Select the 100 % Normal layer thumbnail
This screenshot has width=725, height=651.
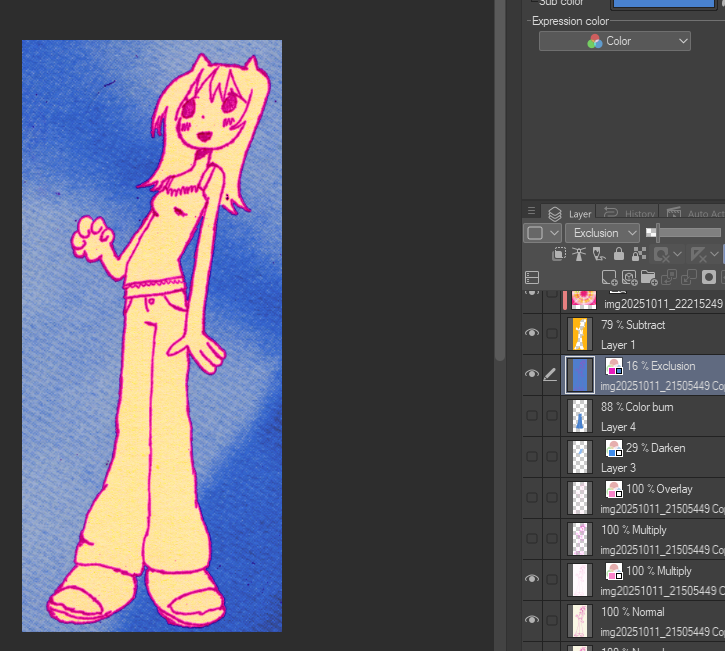(580, 620)
